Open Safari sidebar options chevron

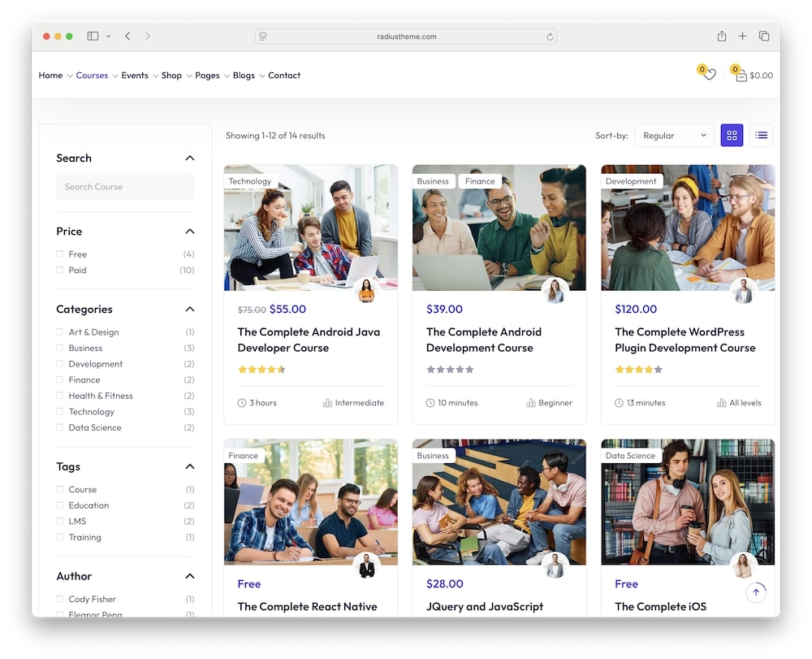pos(108,37)
